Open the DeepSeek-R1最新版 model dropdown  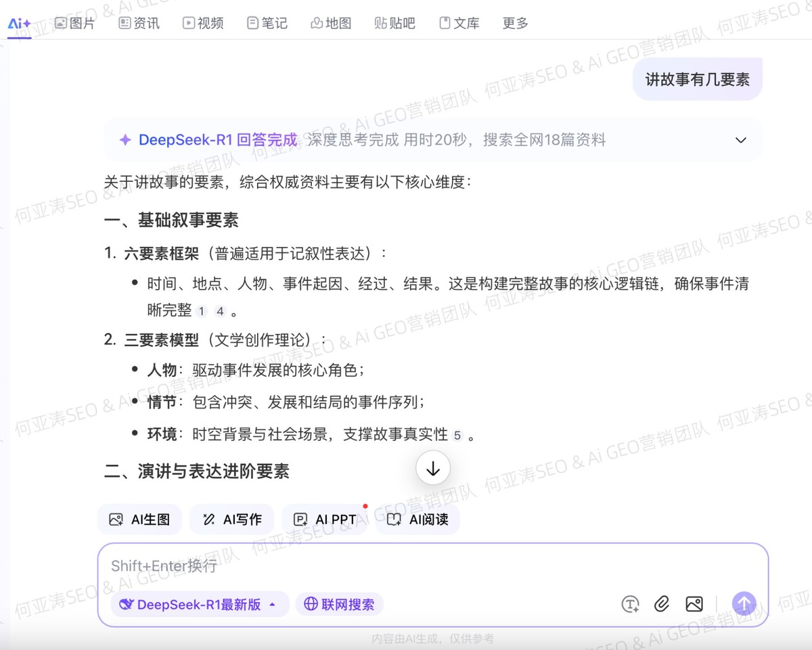click(x=200, y=604)
